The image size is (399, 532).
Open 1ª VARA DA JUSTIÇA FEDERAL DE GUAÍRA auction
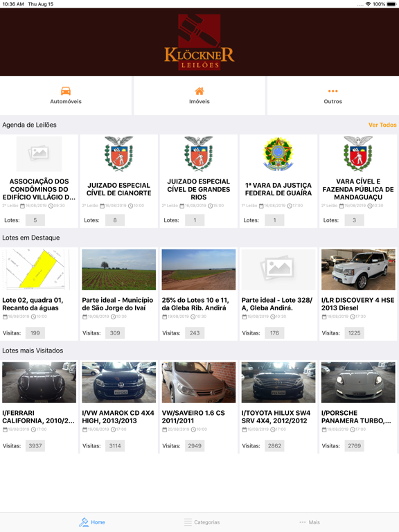point(278,189)
